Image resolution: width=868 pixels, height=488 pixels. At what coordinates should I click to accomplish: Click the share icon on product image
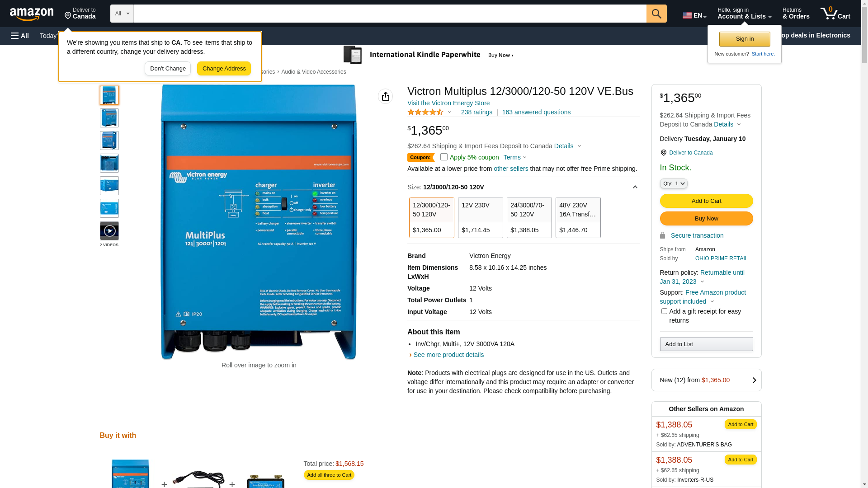(385, 96)
